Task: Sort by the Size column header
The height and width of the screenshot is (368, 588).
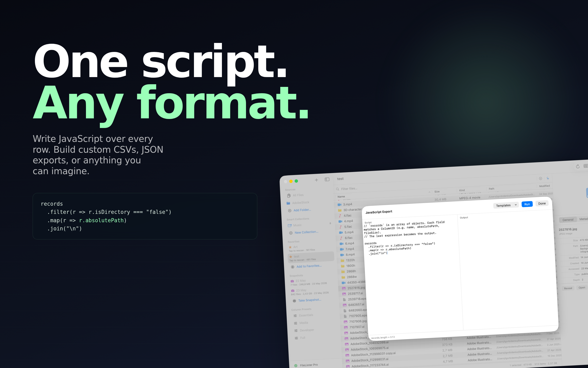Action: (x=437, y=192)
